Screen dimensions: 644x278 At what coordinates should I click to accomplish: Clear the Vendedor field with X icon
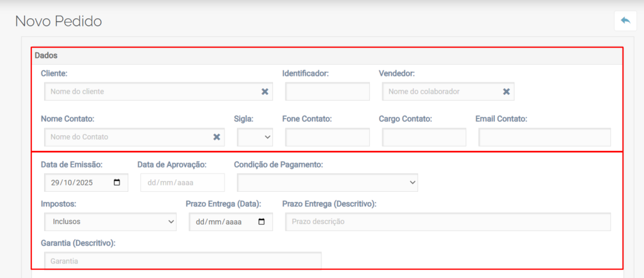click(506, 92)
